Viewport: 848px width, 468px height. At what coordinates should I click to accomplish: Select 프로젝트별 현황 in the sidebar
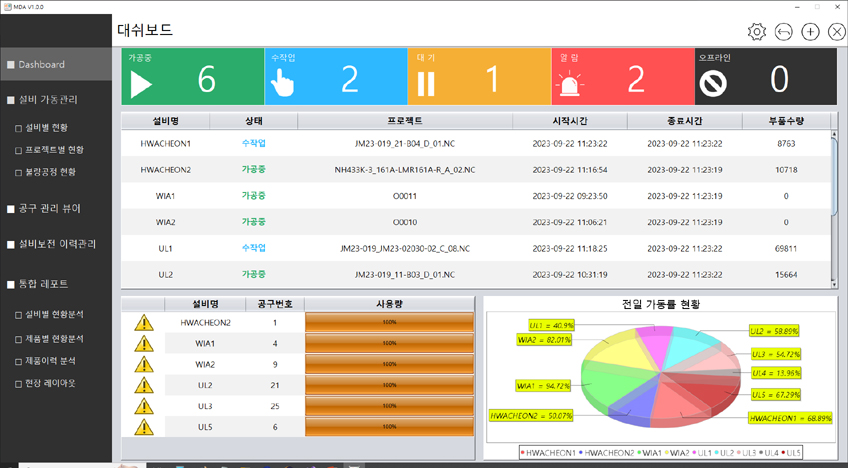tap(54, 150)
